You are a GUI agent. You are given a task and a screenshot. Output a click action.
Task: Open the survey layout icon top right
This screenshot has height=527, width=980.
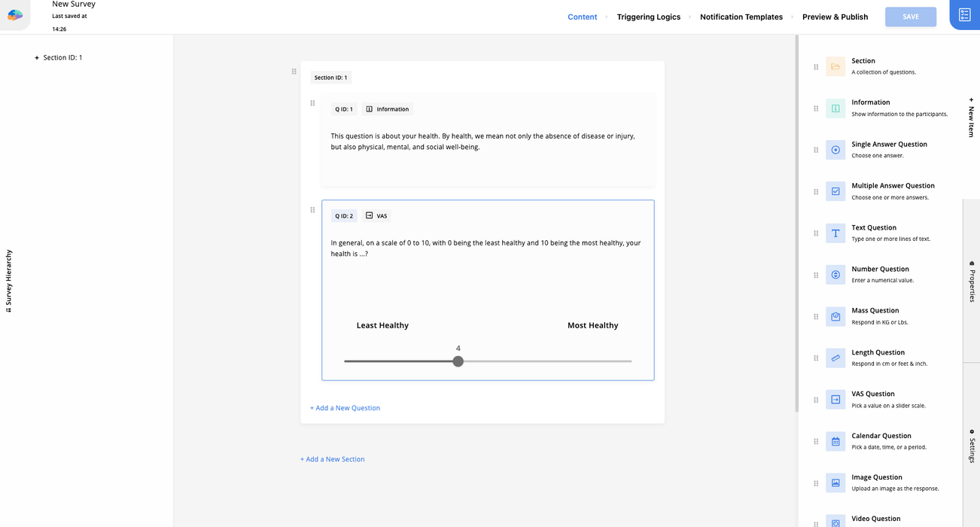tap(964, 14)
